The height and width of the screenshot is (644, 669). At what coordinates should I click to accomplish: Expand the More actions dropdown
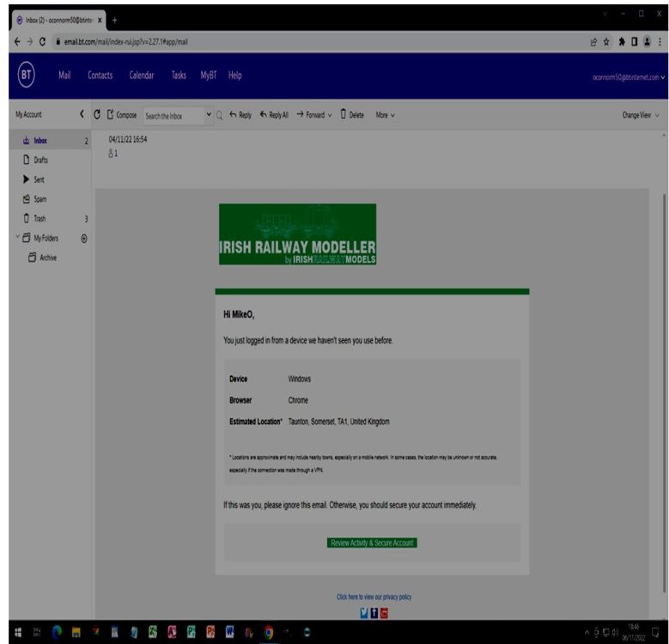click(x=386, y=115)
